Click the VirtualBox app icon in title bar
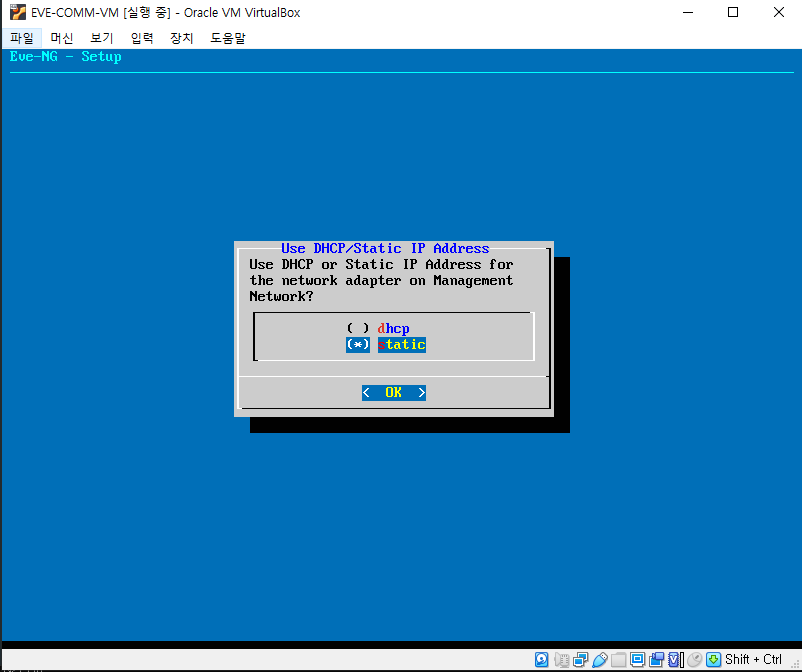This screenshot has height=672, width=802. [x=18, y=12]
